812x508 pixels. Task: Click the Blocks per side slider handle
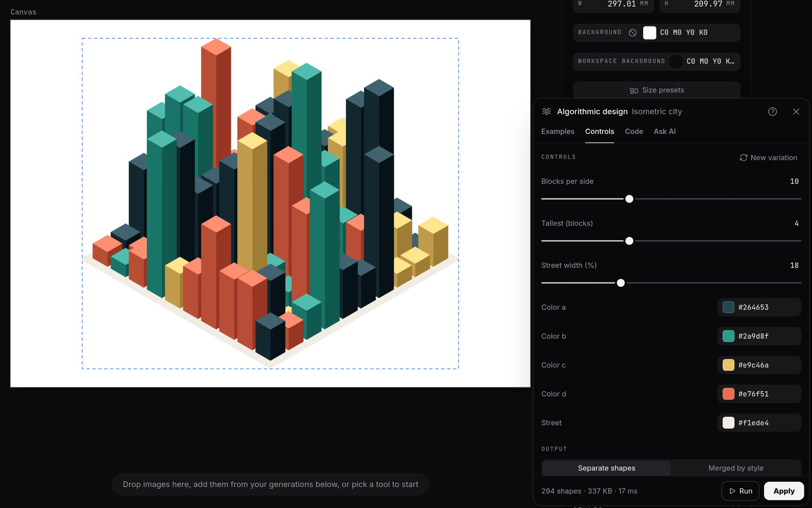629,199
